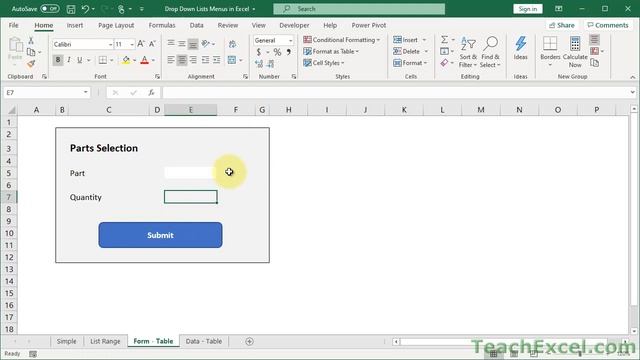Apply the Comma Style
This screenshot has height=360, width=640.
click(x=289, y=52)
